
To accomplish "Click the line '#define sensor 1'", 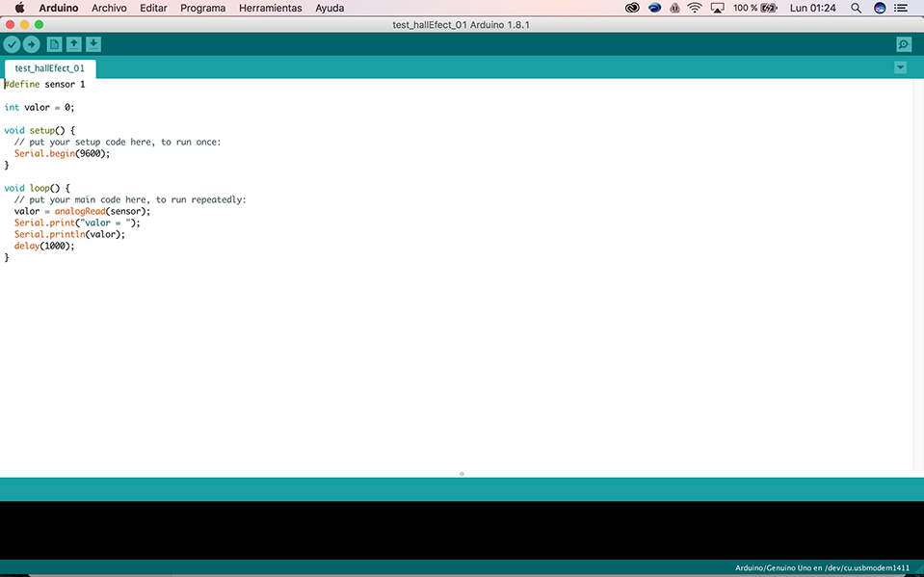I will 44,84.
